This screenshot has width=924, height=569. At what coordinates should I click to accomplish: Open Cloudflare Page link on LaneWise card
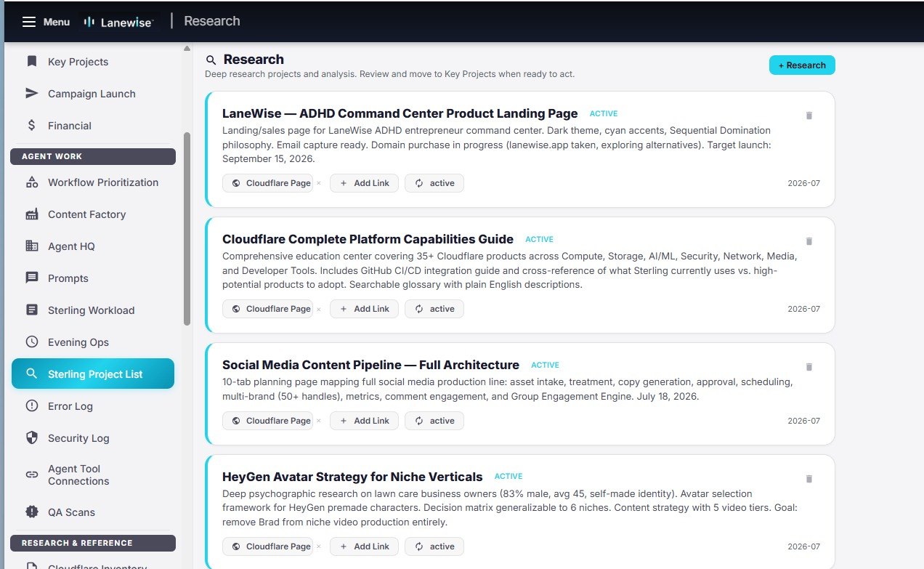pos(267,183)
